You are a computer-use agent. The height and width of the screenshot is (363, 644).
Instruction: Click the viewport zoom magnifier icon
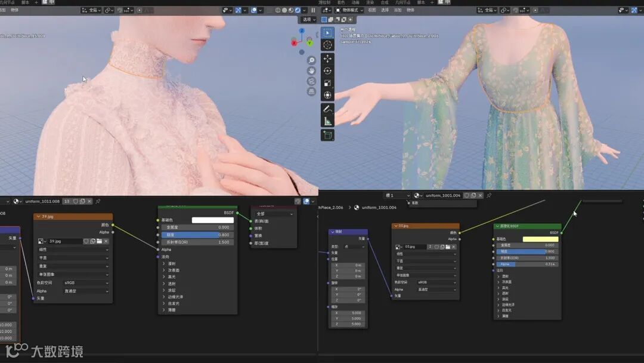click(311, 60)
